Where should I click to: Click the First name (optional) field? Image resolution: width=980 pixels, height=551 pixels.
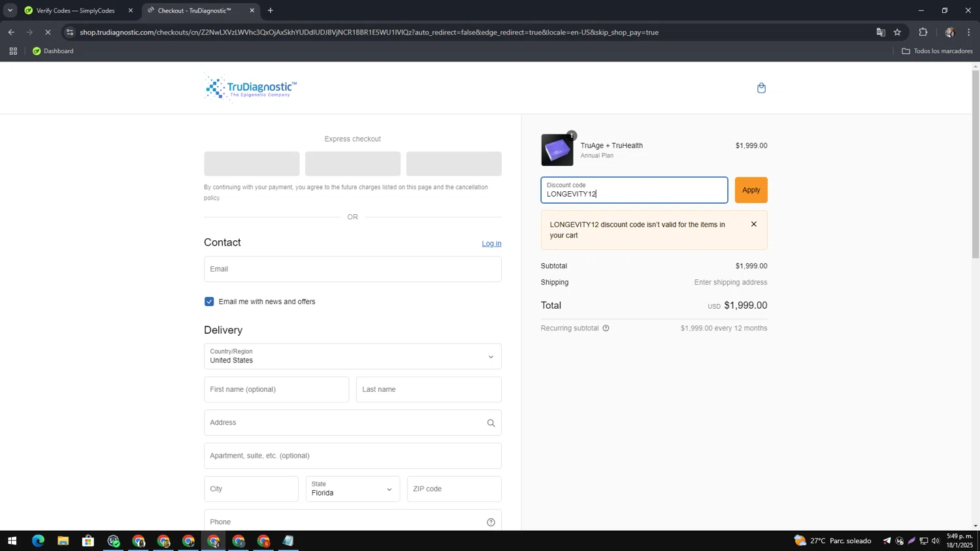276,390
